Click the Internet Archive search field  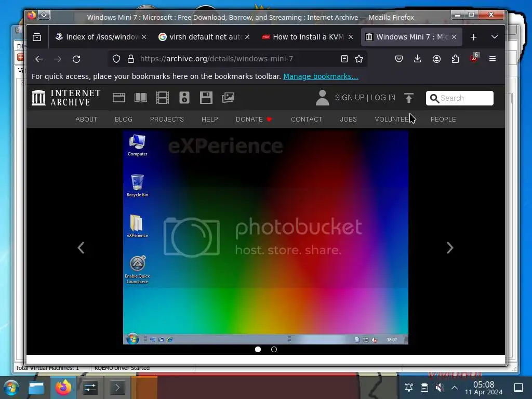click(460, 98)
